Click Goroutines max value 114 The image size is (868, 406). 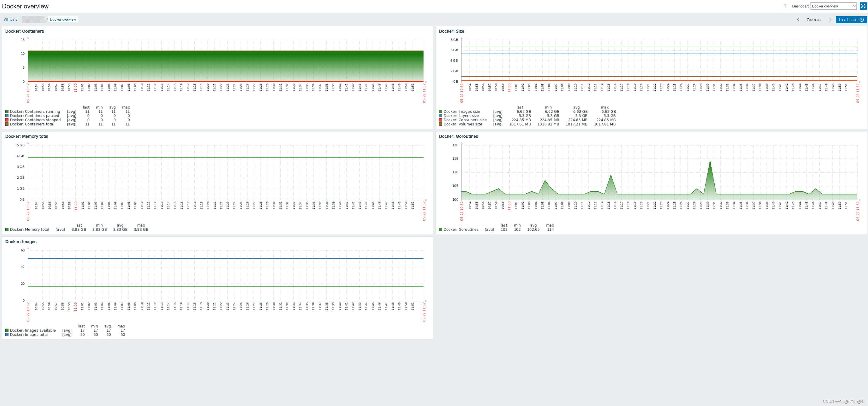[x=550, y=229]
